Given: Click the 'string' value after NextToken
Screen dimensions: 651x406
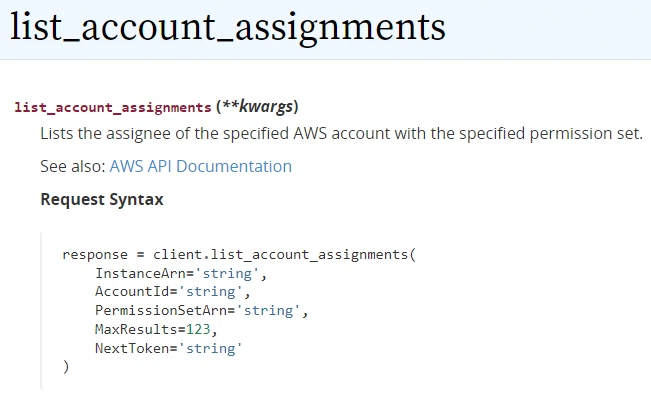Looking at the screenshot, I should 210,348.
